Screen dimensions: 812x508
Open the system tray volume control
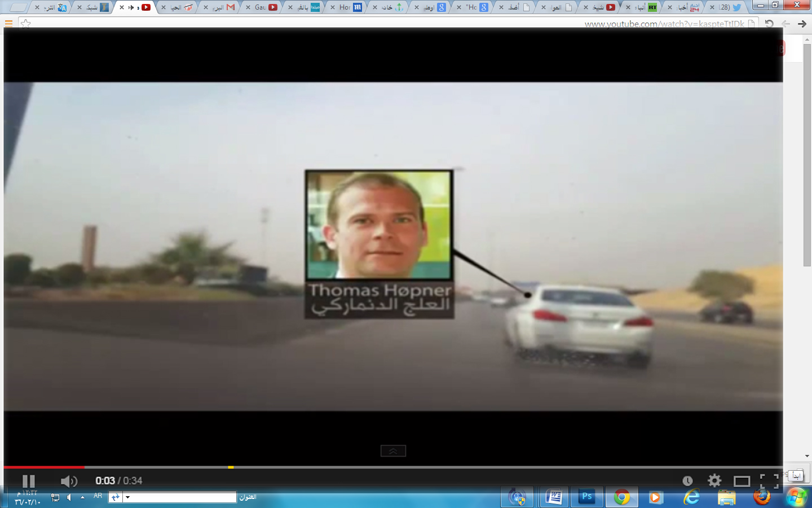(x=69, y=497)
